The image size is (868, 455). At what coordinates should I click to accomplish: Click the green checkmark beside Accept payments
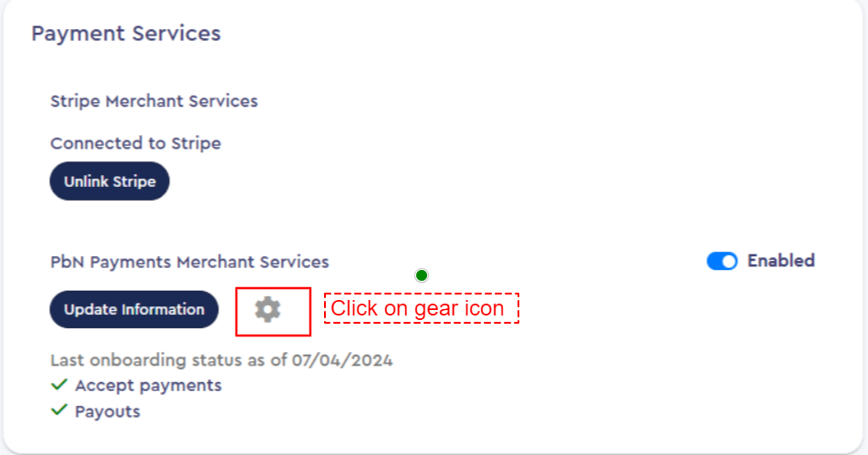58,384
